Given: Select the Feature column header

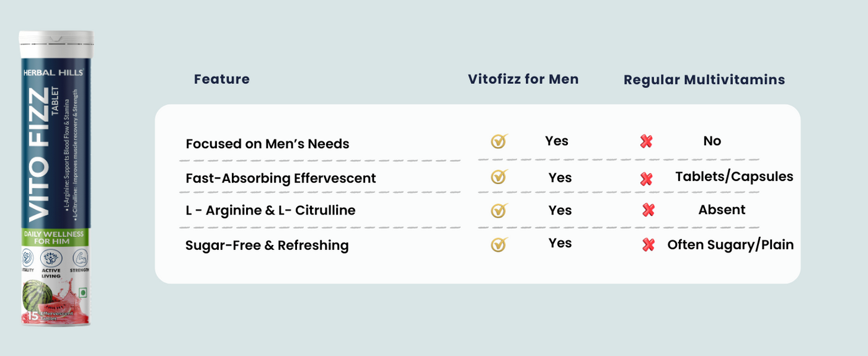Looking at the screenshot, I should 221,79.
